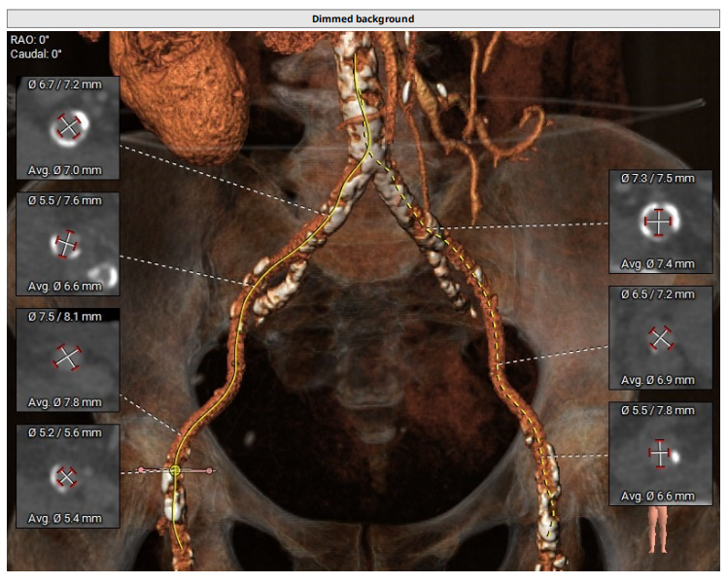Click the Ø 7.5 / 8.1 mm diameter label
Viewport: 728px width, 583px height.
coord(67,316)
